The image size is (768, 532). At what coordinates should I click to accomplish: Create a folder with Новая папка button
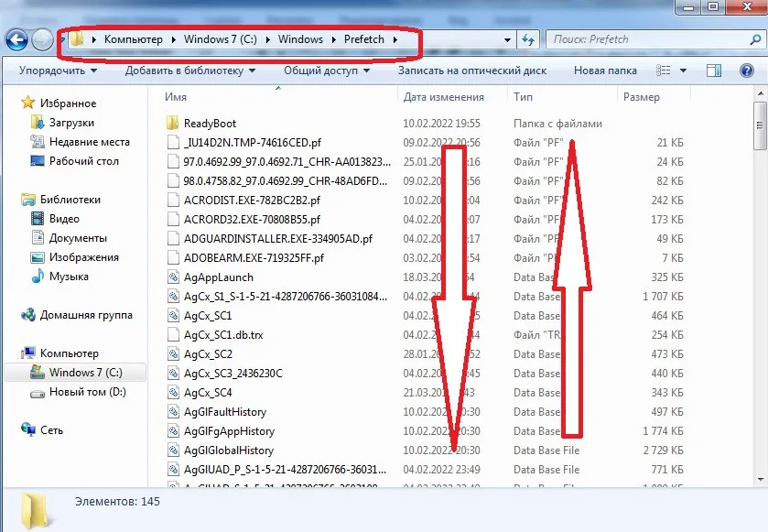click(x=605, y=71)
